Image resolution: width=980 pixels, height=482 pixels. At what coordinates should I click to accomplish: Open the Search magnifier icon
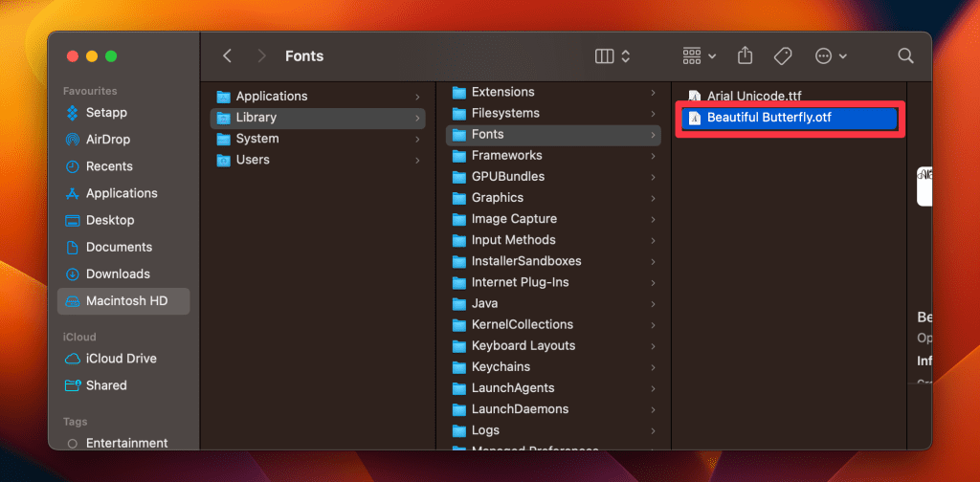[905, 56]
